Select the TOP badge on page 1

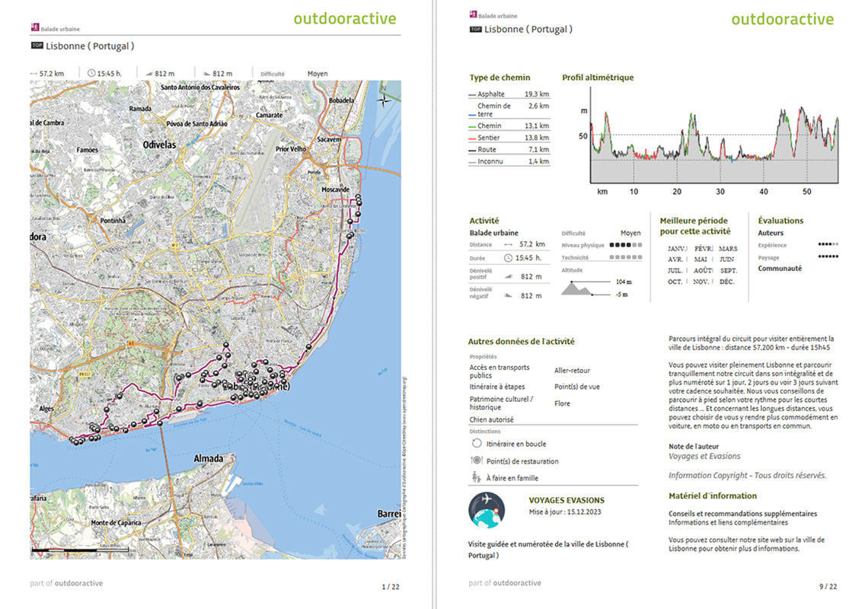pos(37,46)
